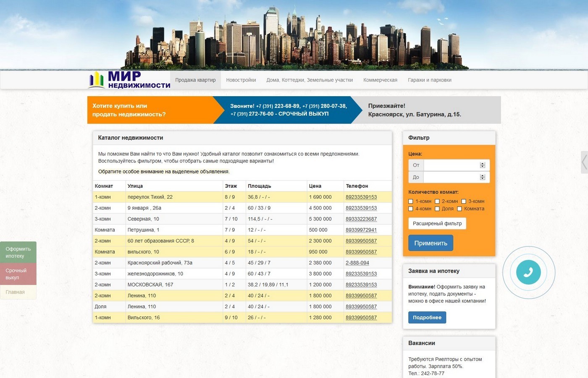
Task: Select the железнодорожников, 10 row
Action: 242,274
